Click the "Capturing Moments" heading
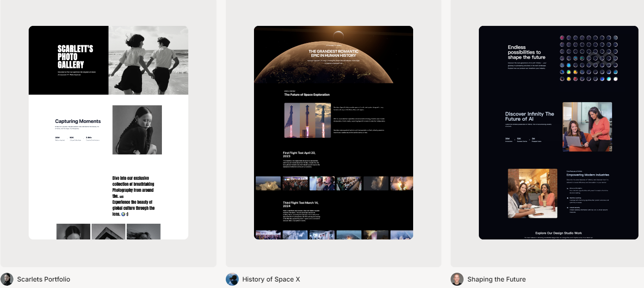Viewport: 644px width, 288px height. coord(78,122)
